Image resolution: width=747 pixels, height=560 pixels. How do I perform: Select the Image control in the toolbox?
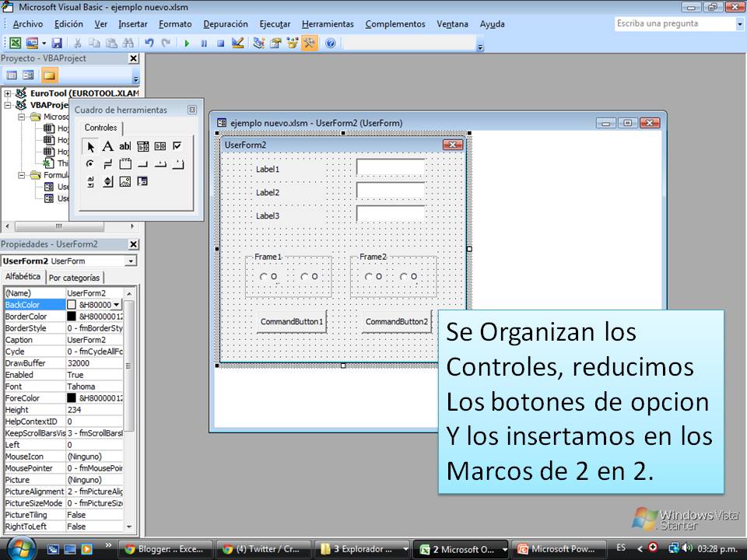click(x=124, y=181)
